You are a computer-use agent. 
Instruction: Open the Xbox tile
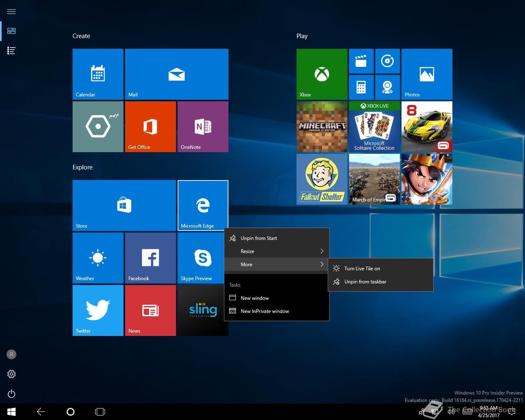pos(322,74)
